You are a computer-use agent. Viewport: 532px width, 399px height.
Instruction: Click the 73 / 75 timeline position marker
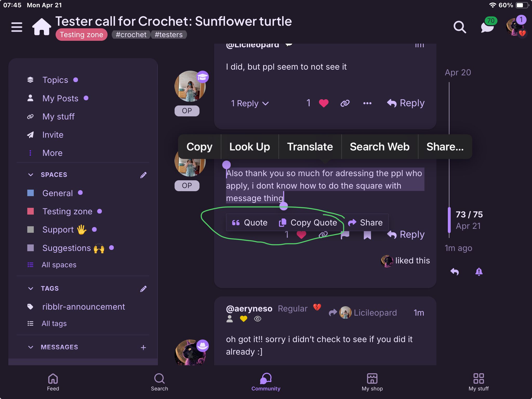tap(469, 215)
